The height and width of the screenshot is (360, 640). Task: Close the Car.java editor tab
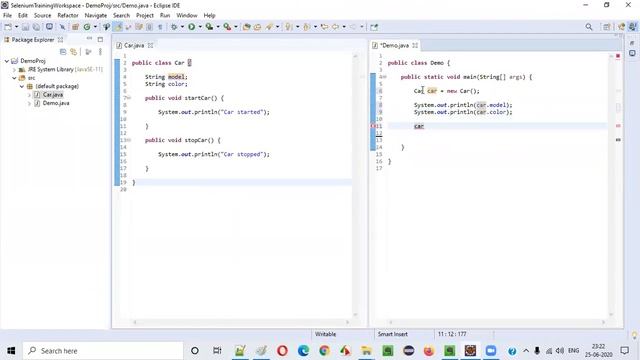(x=150, y=45)
